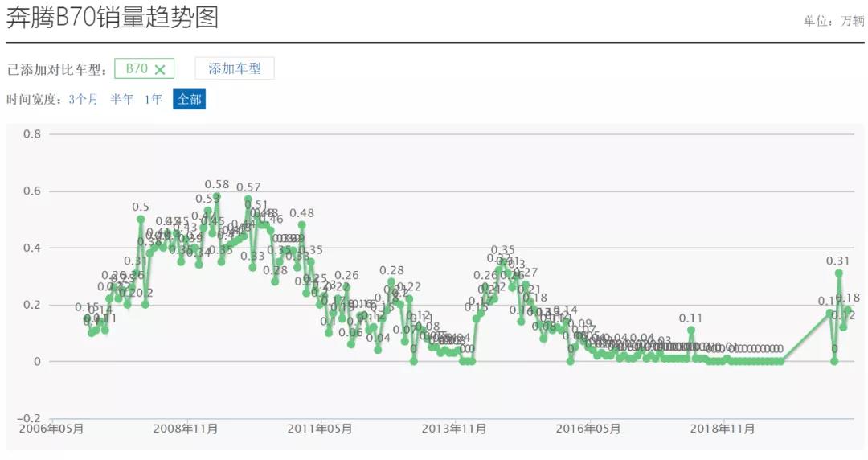This screenshot has height=460, width=868.
Task: Remove B70 with the green X icon
Action: point(160,69)
